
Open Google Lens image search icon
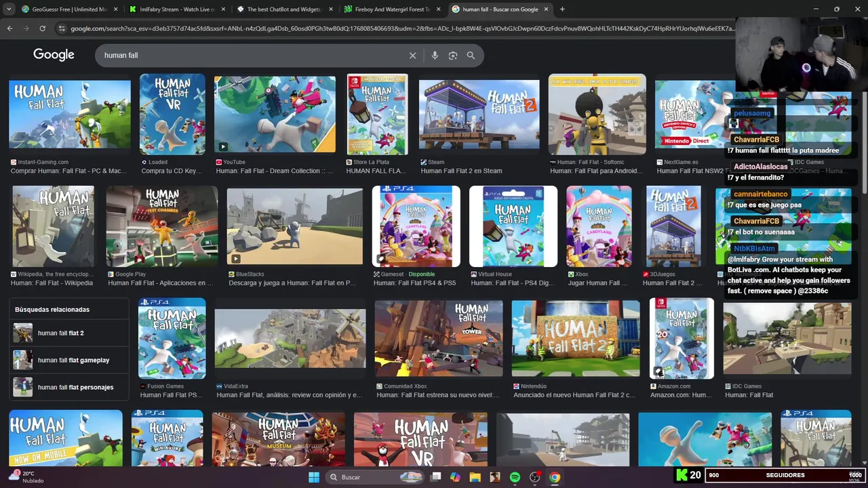pos(453,56)
